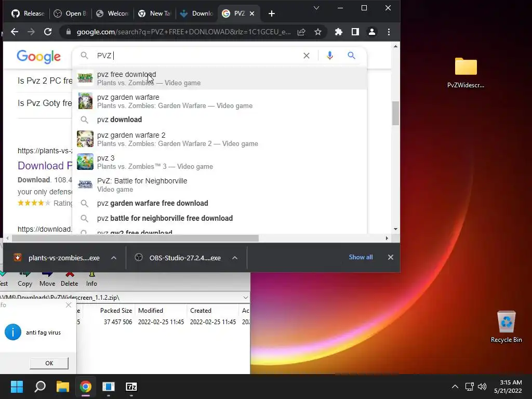Image resolution: width=532 pixels, height=399 pixels.
Task: Click the blue magnifier search button
Action: (352, 56)
